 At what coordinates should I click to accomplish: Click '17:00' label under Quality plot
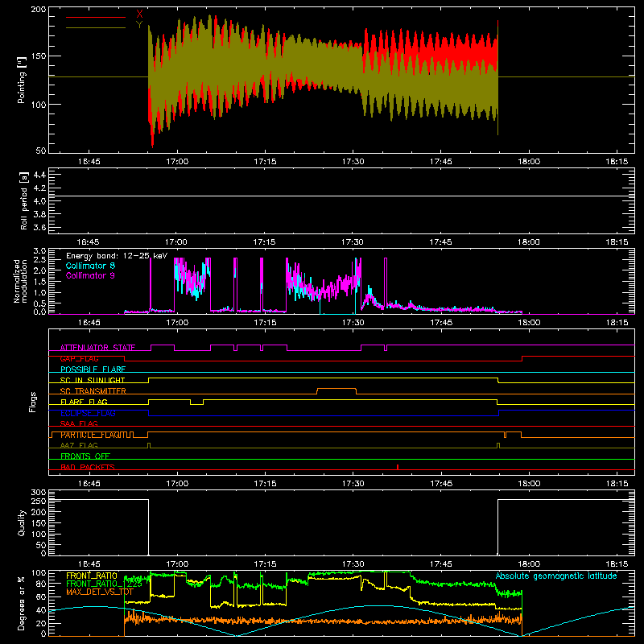click(x=177, y=564)
